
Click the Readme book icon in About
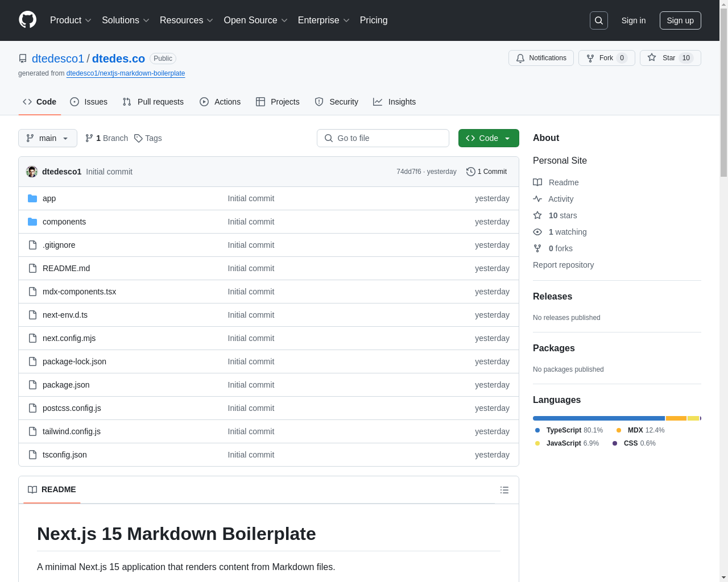537,182
